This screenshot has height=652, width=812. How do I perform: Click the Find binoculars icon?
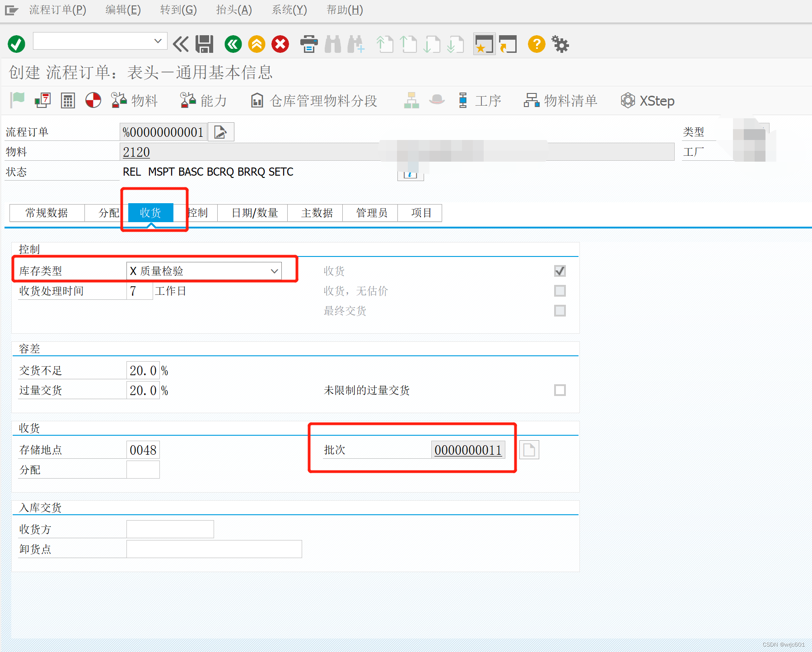[x=333, y=44]
